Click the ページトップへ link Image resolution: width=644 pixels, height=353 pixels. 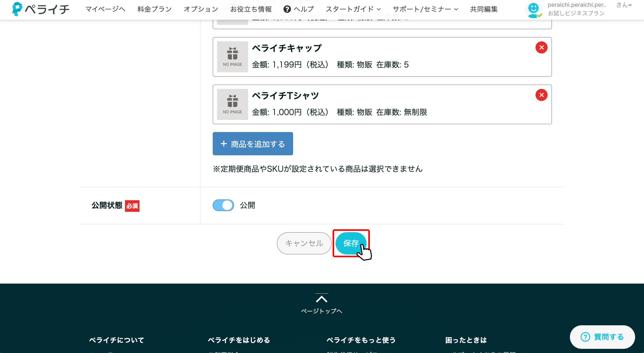tap(321, 311)
